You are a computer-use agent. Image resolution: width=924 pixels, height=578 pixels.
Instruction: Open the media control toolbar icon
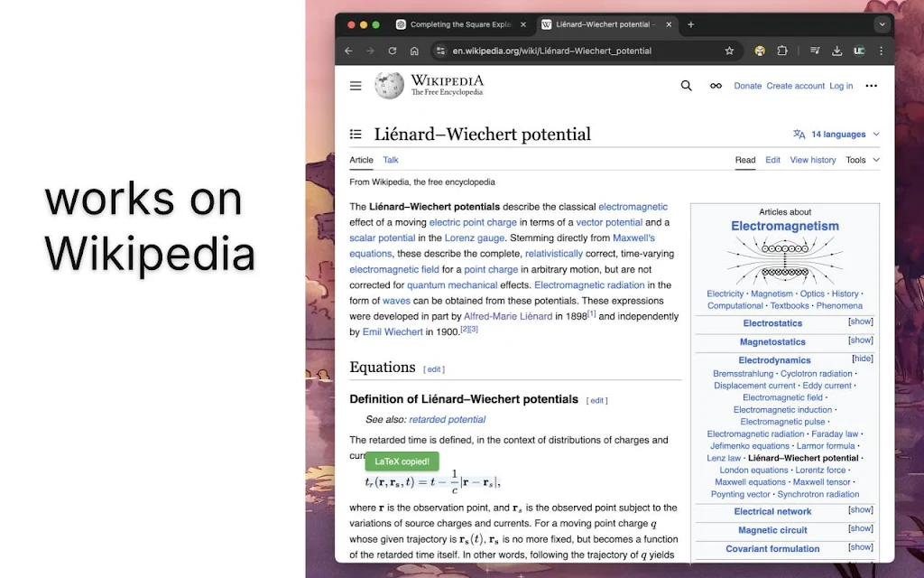(815, 51)
